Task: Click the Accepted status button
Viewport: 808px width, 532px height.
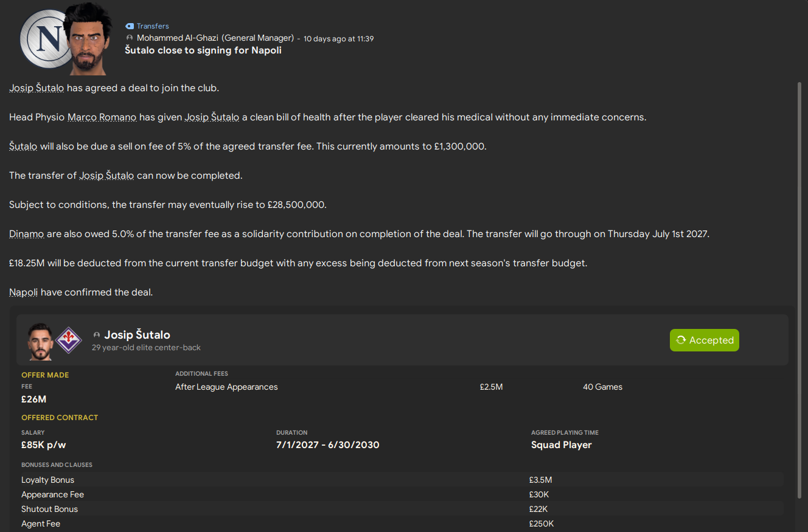Action: 704,340
